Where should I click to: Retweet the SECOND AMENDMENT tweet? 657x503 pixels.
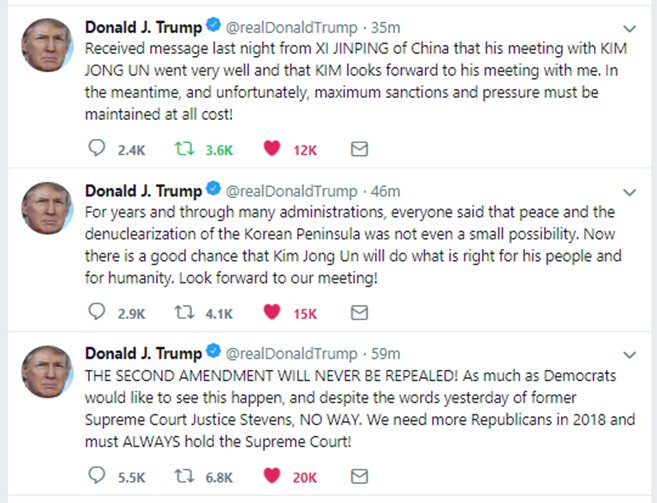pos(183,475)
